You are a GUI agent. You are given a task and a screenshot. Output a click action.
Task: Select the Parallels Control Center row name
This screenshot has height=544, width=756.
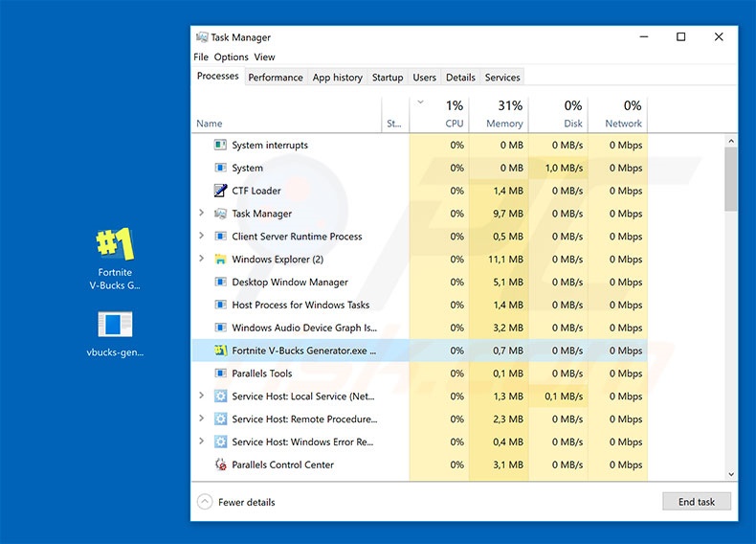282,465
